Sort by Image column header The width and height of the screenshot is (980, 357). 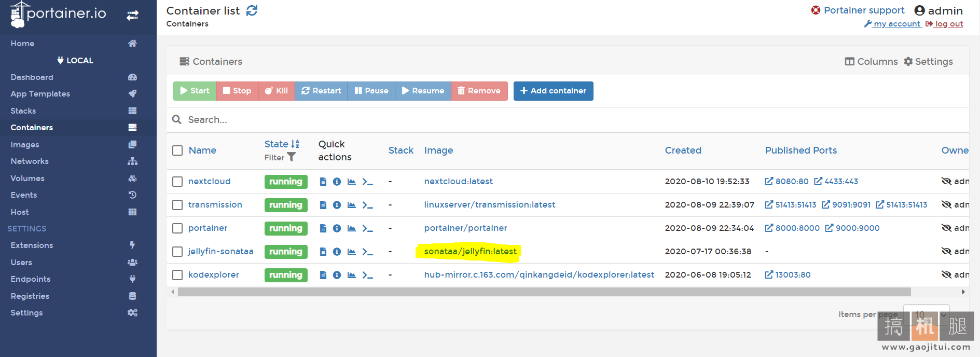pos(438,150)
